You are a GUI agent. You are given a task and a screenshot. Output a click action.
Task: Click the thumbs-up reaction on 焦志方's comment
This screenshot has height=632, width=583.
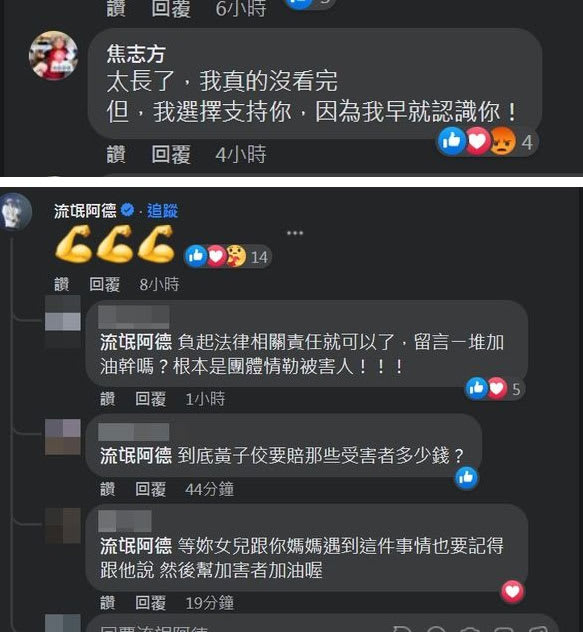pyautogui.click(x=452, y=141)
